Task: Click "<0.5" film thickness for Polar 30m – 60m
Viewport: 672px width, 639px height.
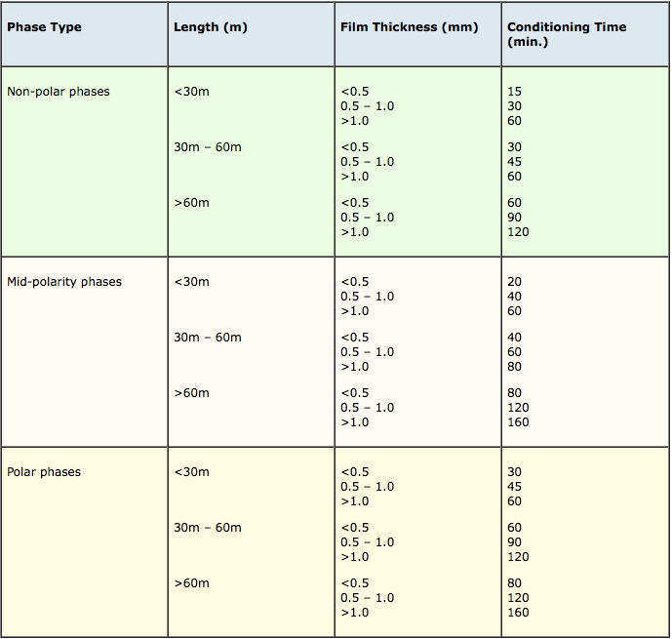Action: point(355,528)
